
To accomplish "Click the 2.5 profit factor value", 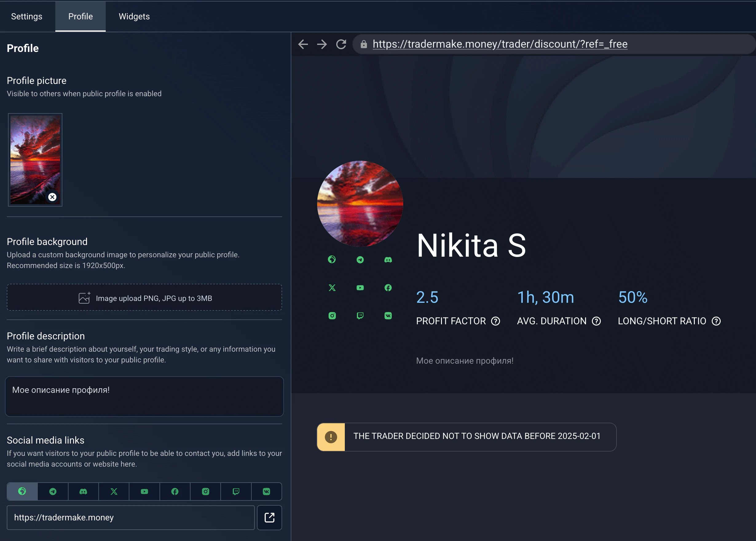I will point(427,297).
